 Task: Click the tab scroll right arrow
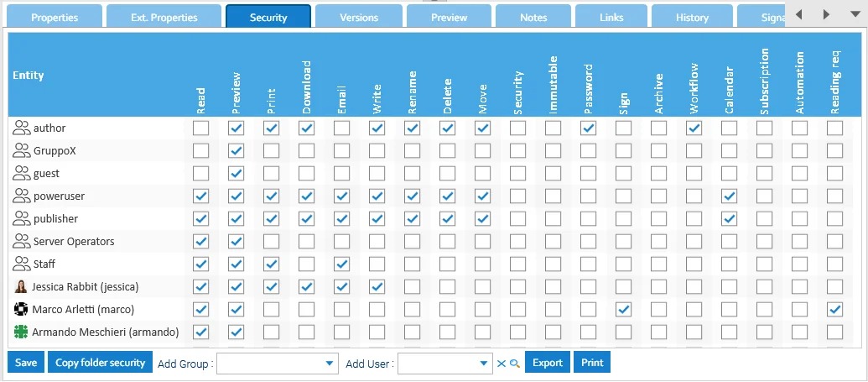(x=826, y=15)
